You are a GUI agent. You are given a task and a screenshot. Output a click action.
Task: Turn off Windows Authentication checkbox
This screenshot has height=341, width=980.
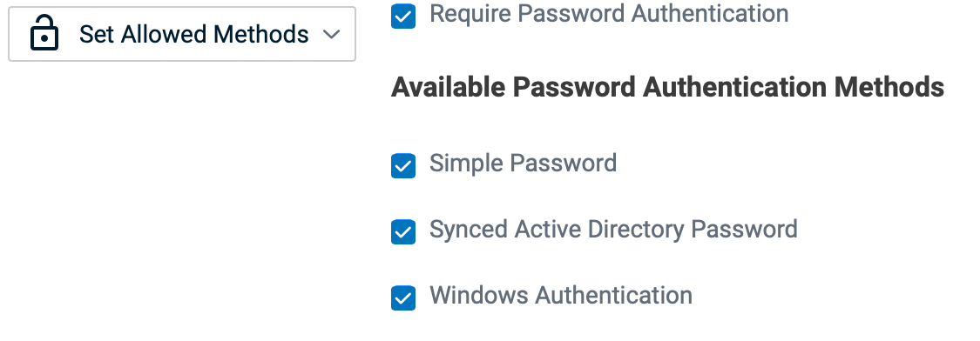[x=403, y=298]
